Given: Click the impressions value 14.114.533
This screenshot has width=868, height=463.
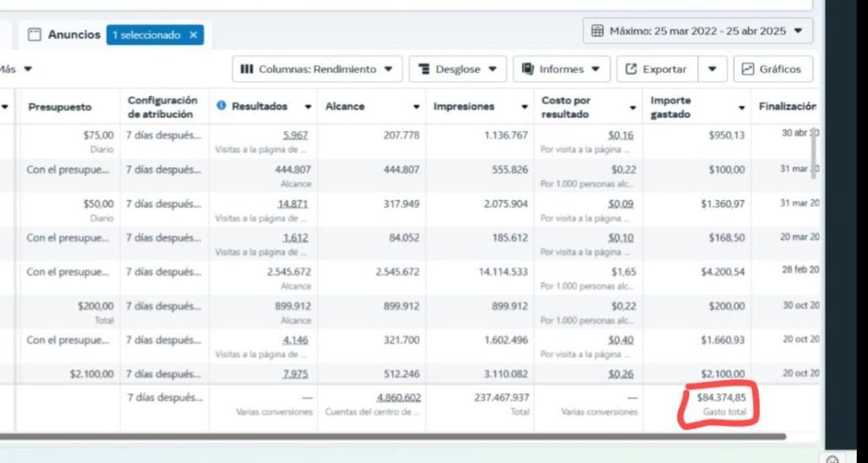Looking at the screenshot, I should 504,272.
